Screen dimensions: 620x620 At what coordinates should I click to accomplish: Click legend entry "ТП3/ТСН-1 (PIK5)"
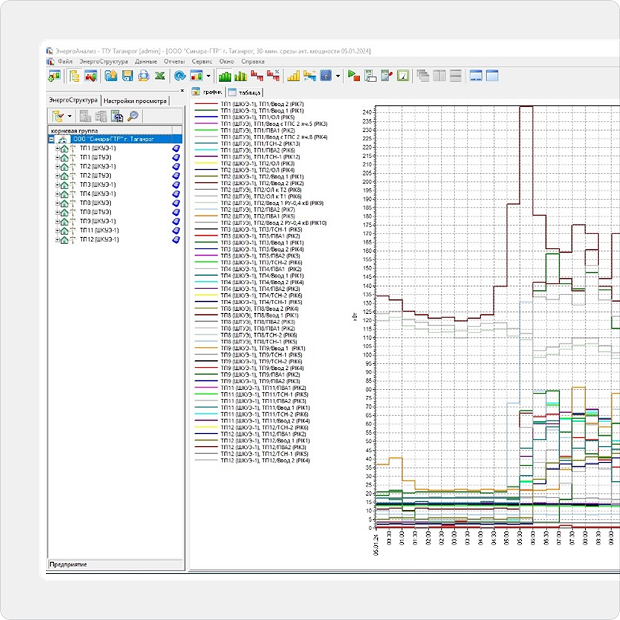(x=261, y=230)
